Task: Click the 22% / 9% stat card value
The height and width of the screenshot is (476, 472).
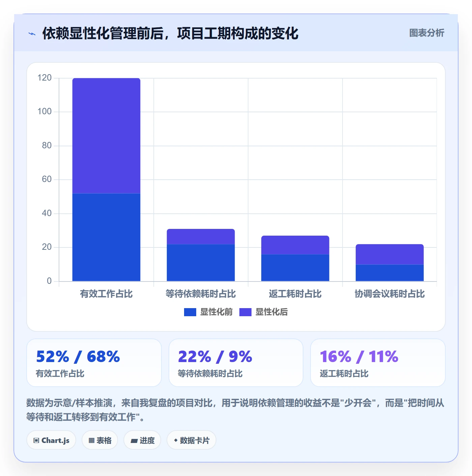Action: click(215, 357)
